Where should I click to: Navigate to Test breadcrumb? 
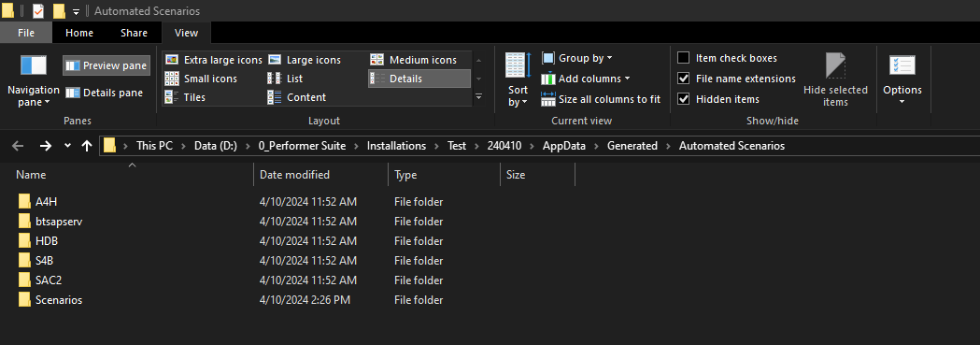(x=457, y=146)
